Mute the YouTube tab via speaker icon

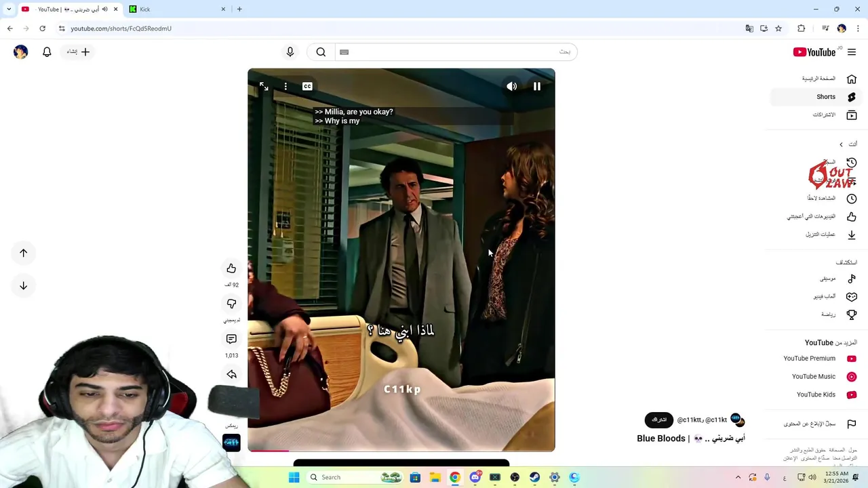point(104,9)
